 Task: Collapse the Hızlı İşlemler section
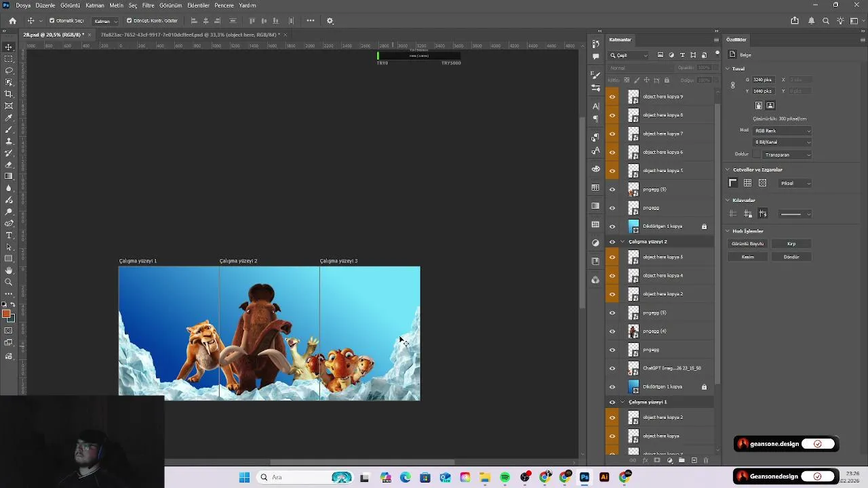(728, 231)
